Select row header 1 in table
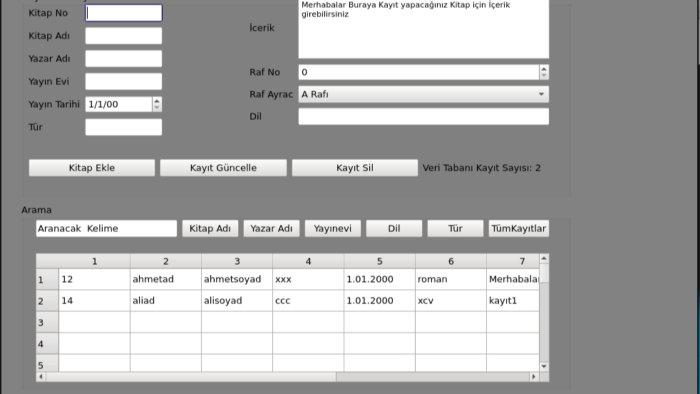The image size is (700, 394). [x=47, y=279]
